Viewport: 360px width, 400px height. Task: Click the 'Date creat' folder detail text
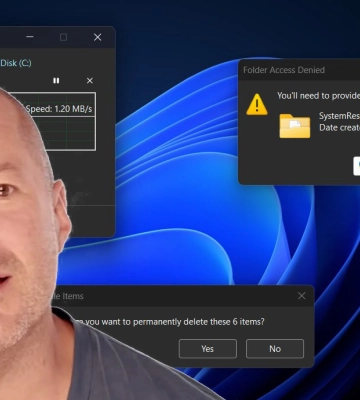[x=339, y=128]
